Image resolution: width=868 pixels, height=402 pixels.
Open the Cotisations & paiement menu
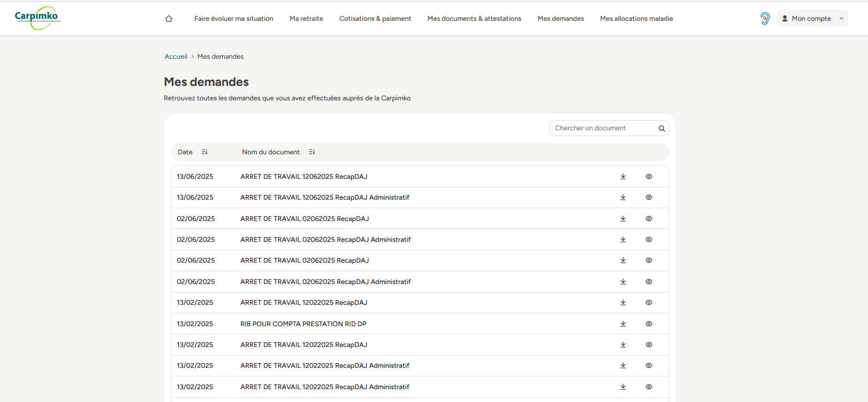(x=375, y=19)
